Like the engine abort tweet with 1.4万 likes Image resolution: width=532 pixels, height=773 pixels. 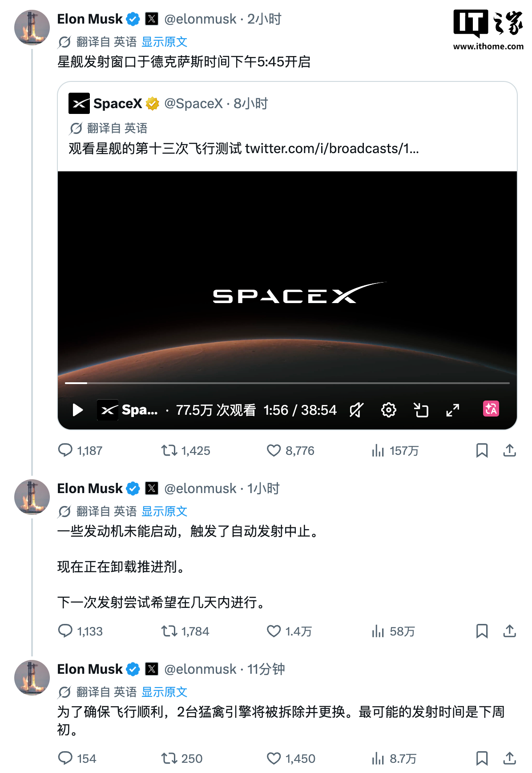(x=289, y=631)
